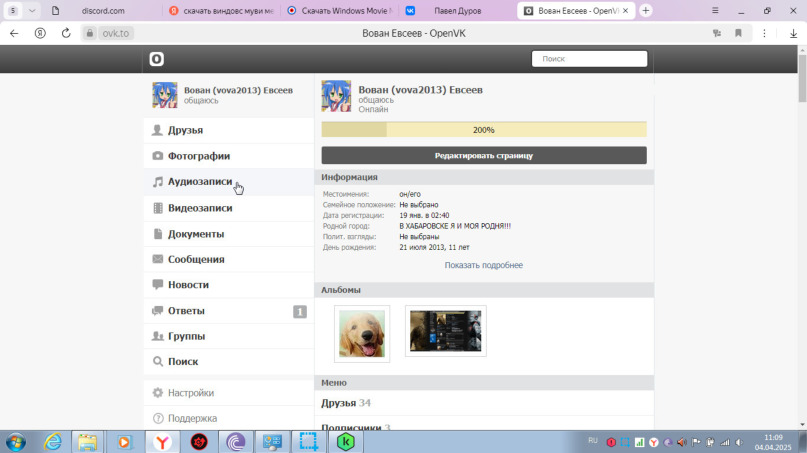Expand details via Показать подробнее
Screen dimensions: 807x453
483,265
